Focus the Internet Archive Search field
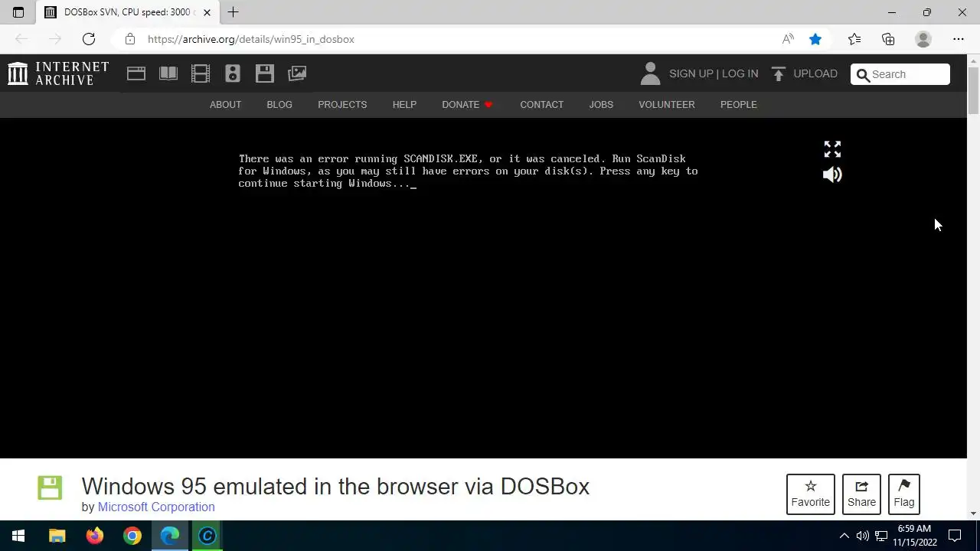This screenshot has height=551, width=980. point(900,74)
